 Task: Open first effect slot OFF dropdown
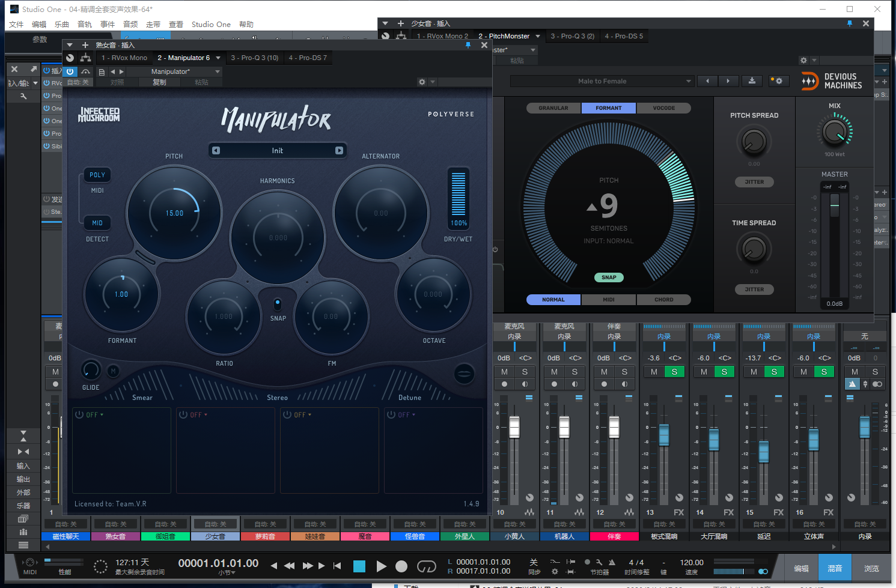[x=95, y=415]
